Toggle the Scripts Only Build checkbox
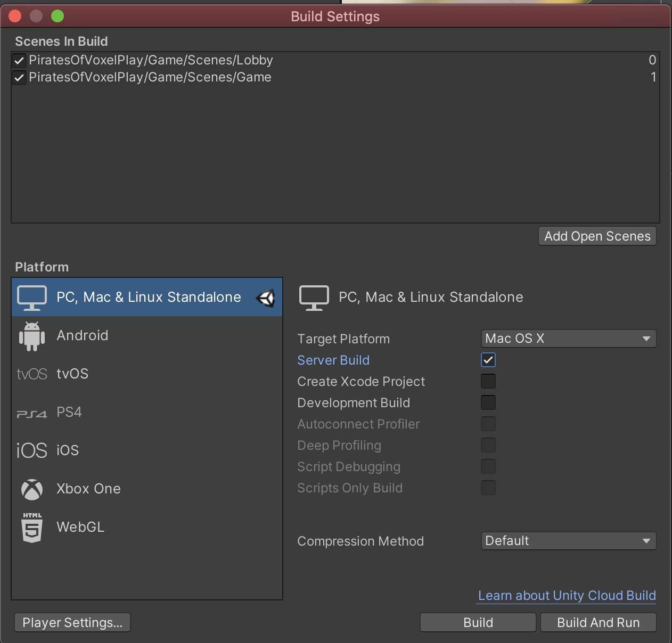672x643 pixels. pyautogui.click(x=488, y=488)
